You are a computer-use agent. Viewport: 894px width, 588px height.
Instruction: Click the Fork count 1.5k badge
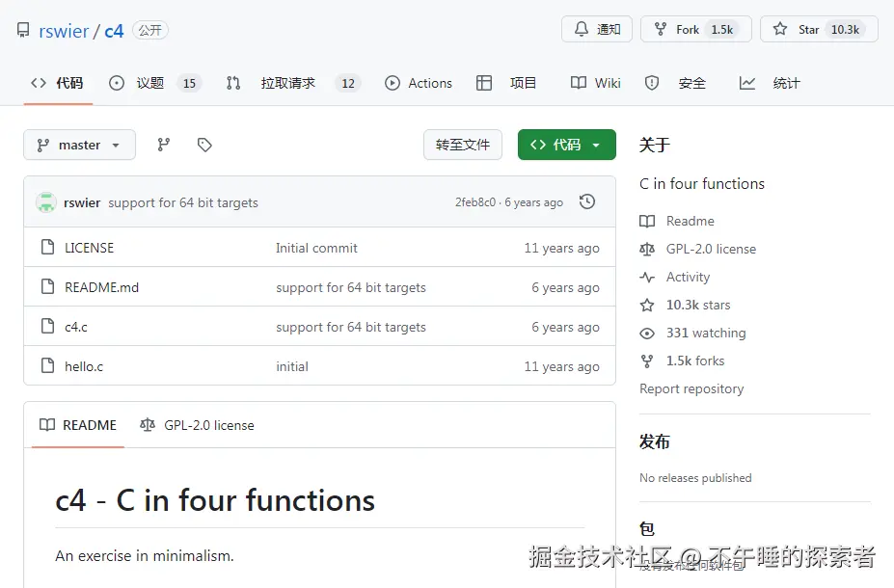pyautogui.click(x=721, y=30)
